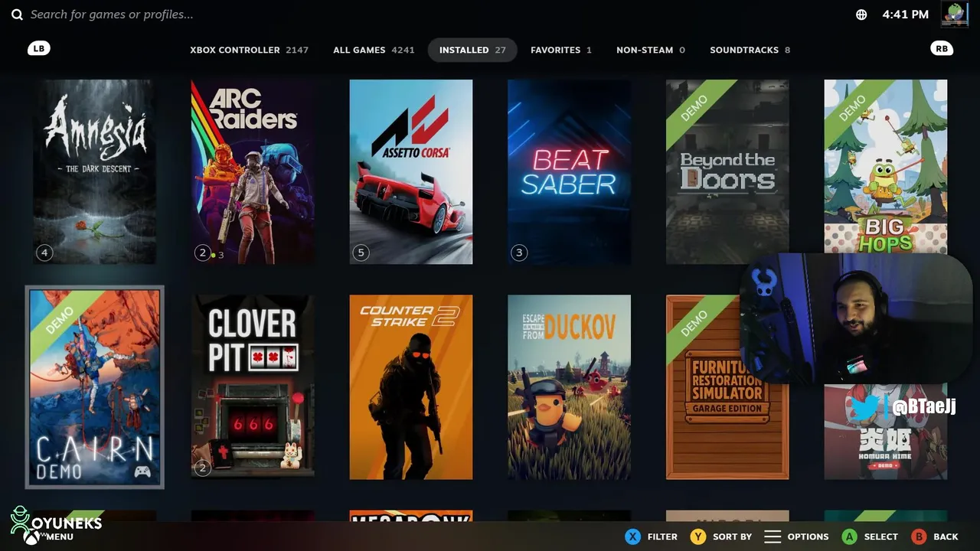
Task: Open the Assetto Corsa game tile
Action: (x=411, y=171)
